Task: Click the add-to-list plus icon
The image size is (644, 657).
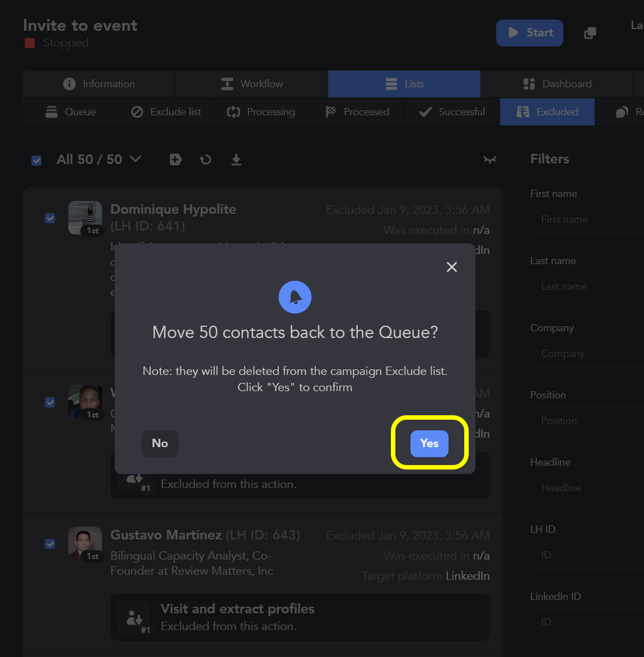Action: pos(175,159)
